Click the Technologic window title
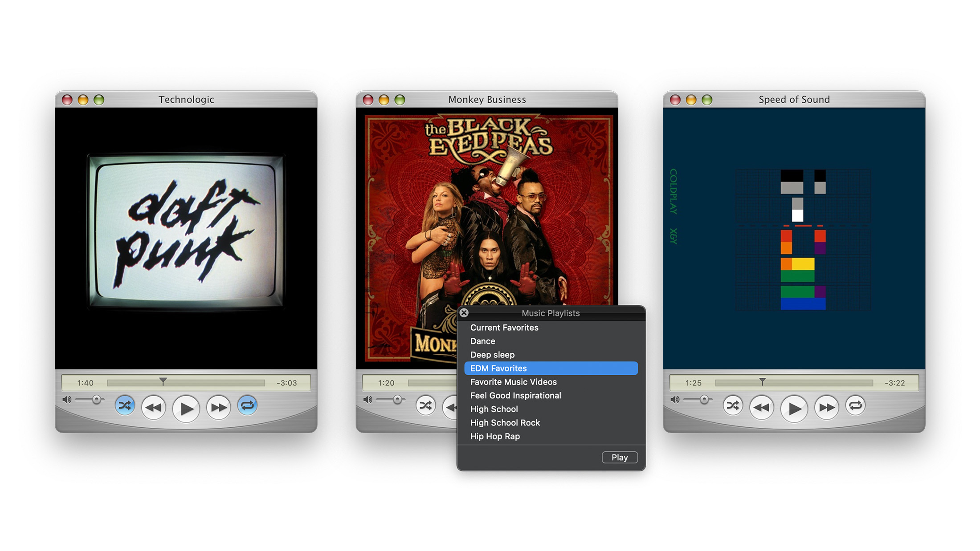The image size is (980, 551). click(186, 100)
